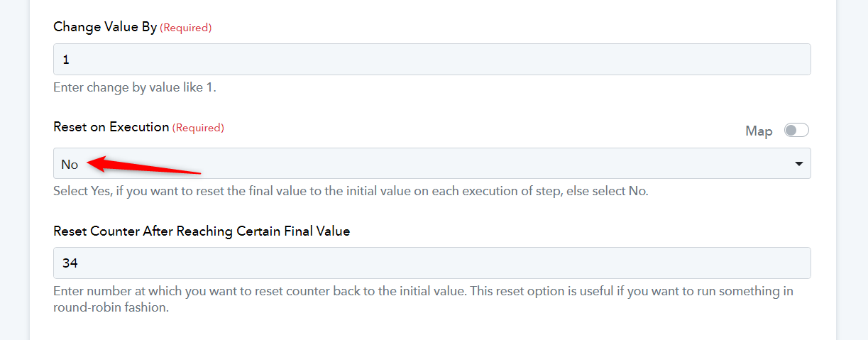Click the Map label beside the switch
This screenshot has height=340, width=868.
click(x=759, y=131)
